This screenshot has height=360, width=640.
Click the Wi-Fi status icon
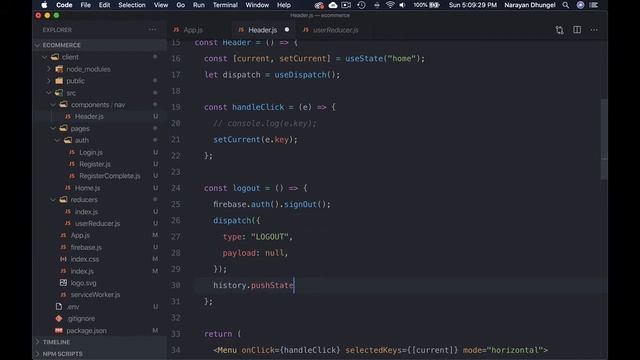pos(390,5)
